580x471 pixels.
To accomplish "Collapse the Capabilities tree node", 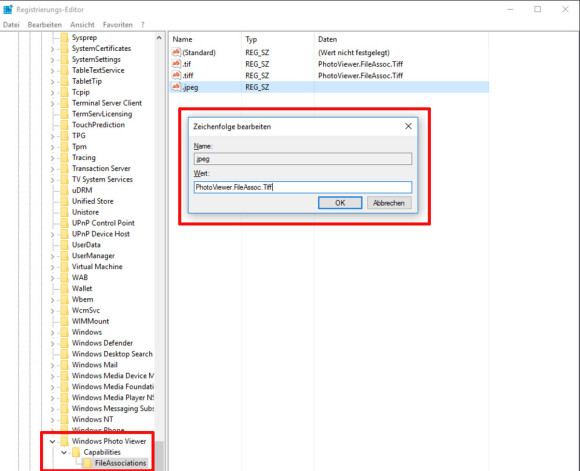I will (64, 452).
